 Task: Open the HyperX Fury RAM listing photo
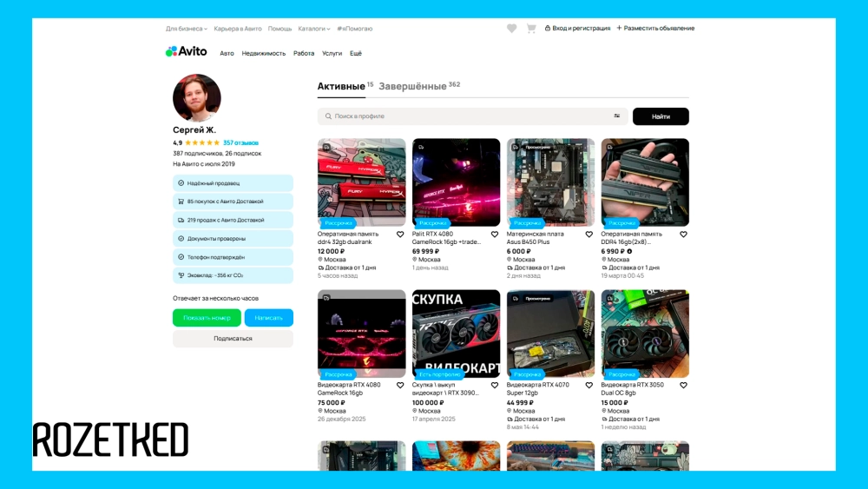pos(361,182)
